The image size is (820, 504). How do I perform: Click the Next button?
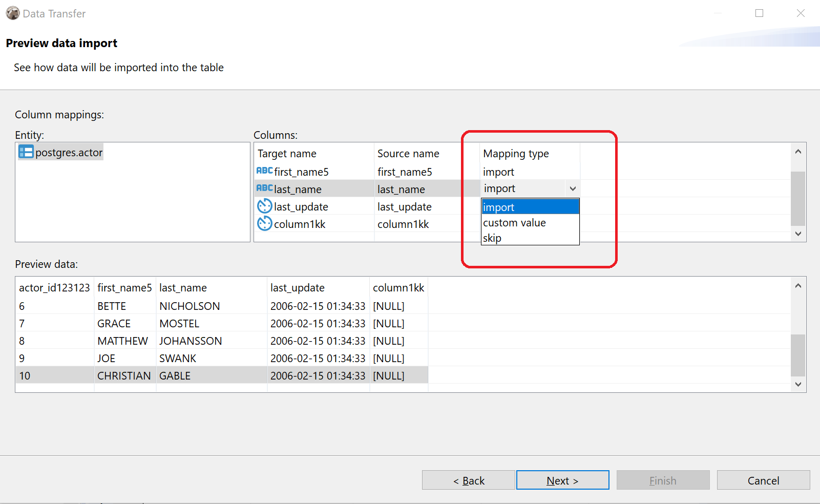[x=562, y=480]
